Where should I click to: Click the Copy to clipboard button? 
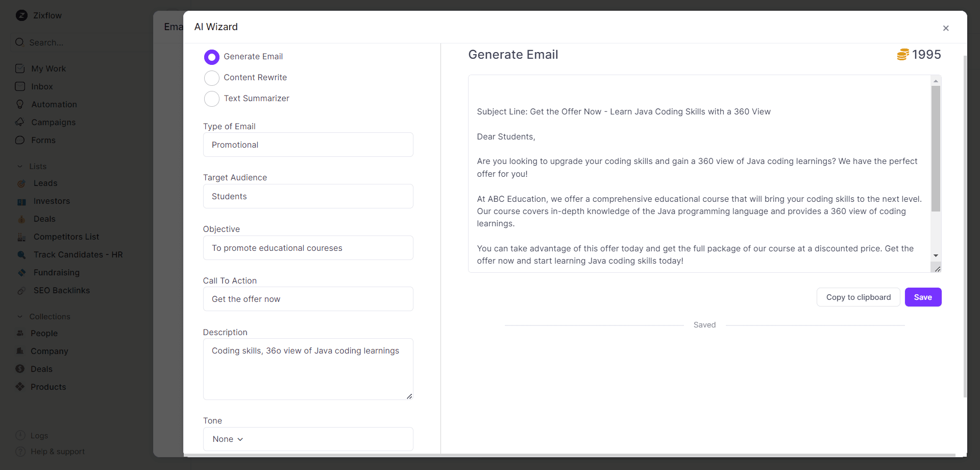point(858,297)
